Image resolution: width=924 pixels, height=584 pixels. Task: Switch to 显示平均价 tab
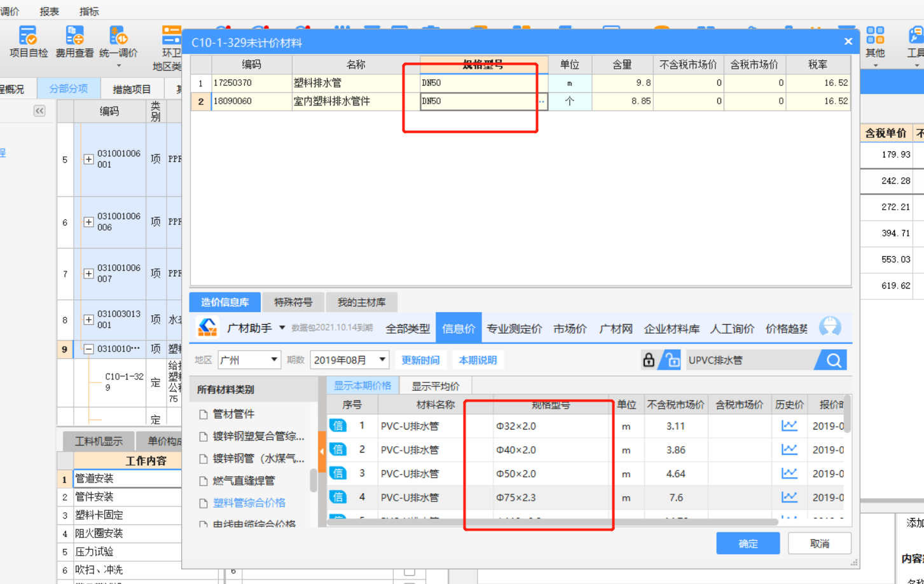(436, 386)
